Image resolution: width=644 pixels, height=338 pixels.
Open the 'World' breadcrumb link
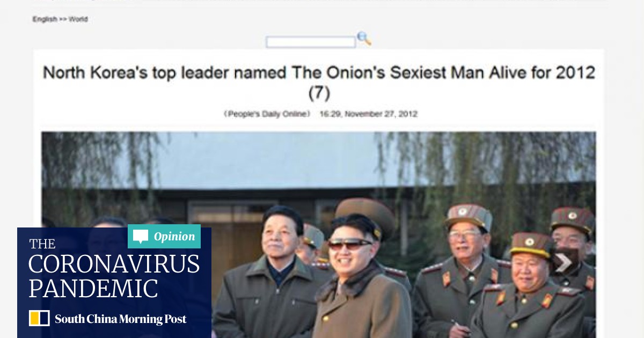point(78,19)
